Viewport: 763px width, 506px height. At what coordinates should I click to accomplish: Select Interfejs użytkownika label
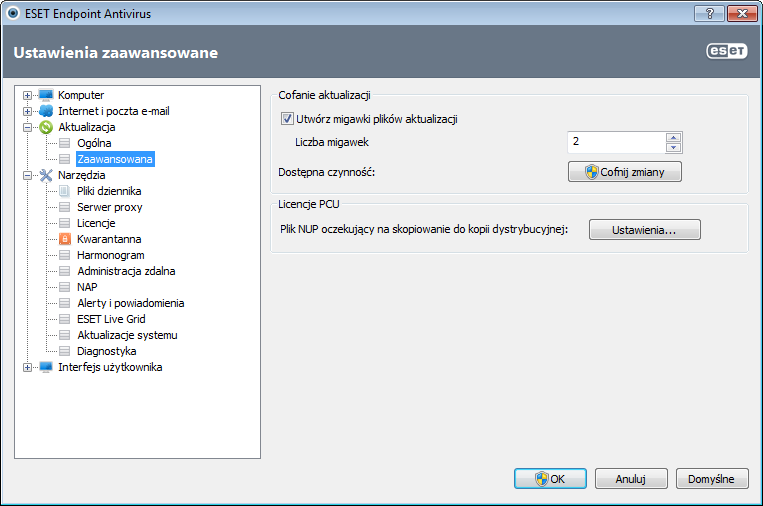(x=110, y=367)
